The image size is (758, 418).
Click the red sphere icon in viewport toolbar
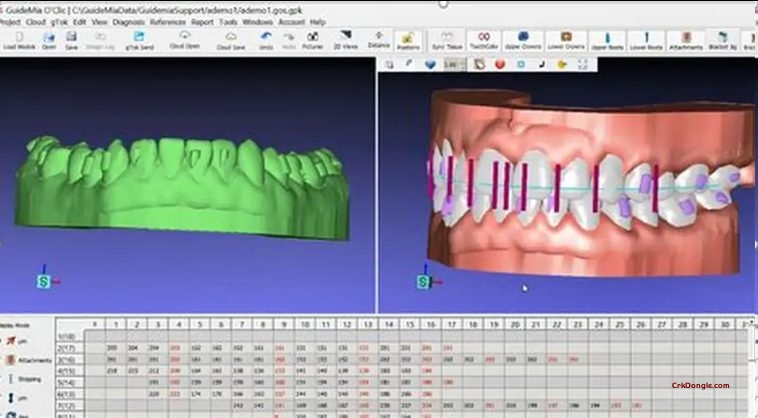pos(498,64)
